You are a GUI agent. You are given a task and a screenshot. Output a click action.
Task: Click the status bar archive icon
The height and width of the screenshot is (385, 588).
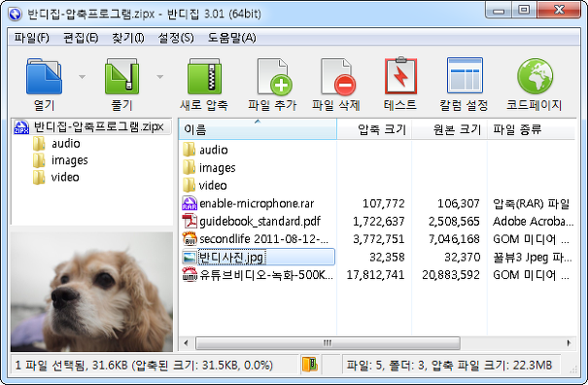[310, 365]
